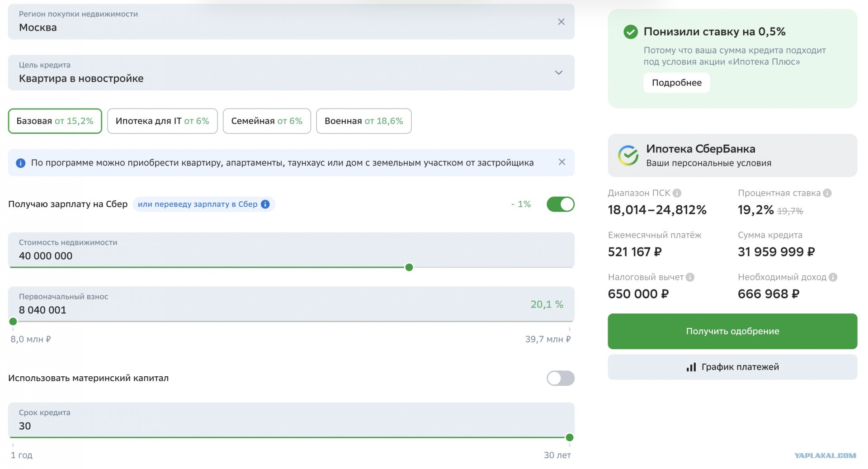Click the crossed-out 19,7% rate

(x=790, y=211)
